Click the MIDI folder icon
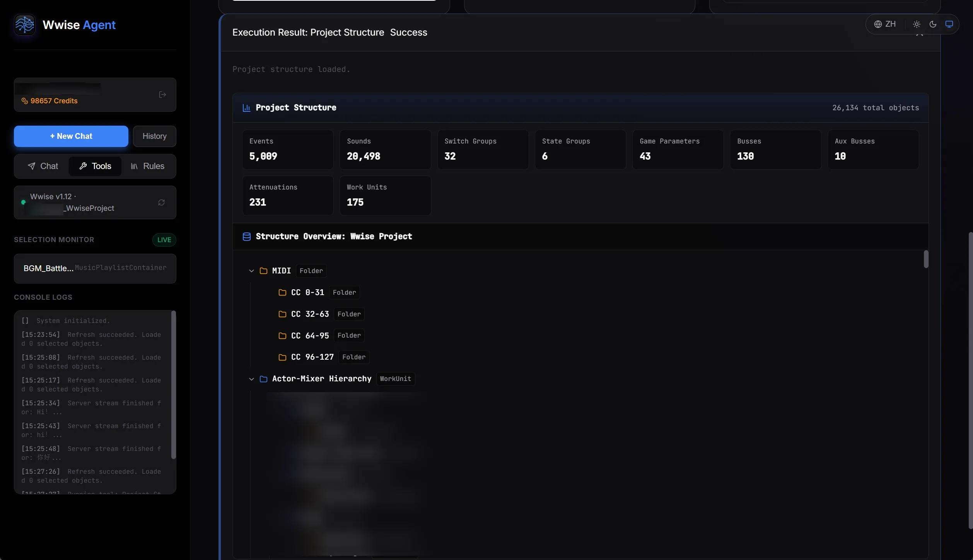This screenshot has width=973, height=560. tap(263, 271)
